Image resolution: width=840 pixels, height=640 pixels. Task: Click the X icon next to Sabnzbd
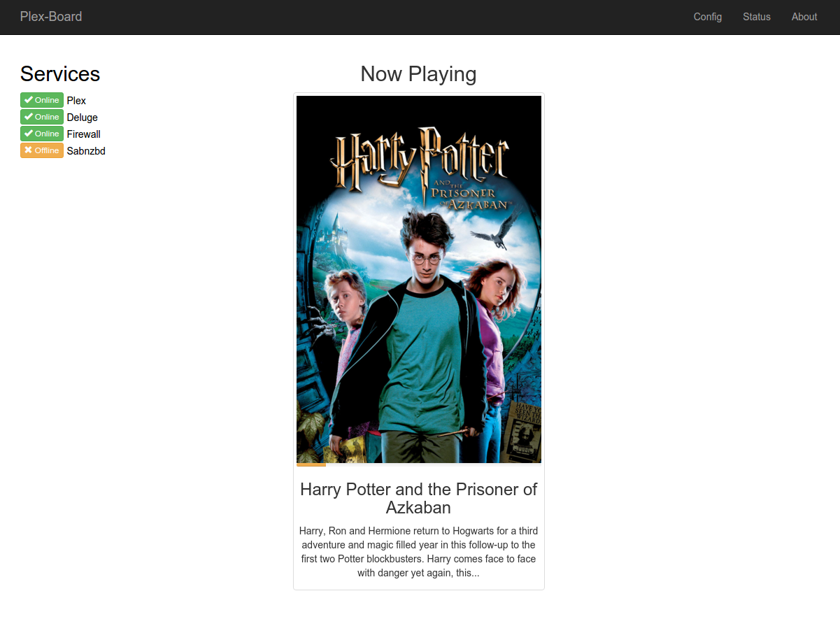click(x=28, y=150)
